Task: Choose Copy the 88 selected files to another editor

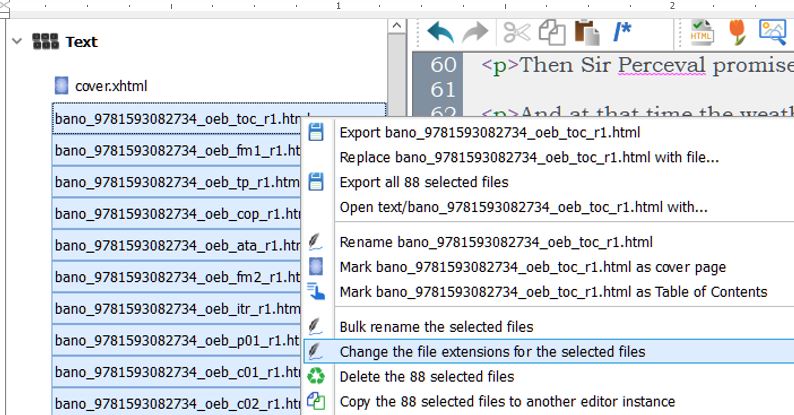Action: [x=548, y=401]
